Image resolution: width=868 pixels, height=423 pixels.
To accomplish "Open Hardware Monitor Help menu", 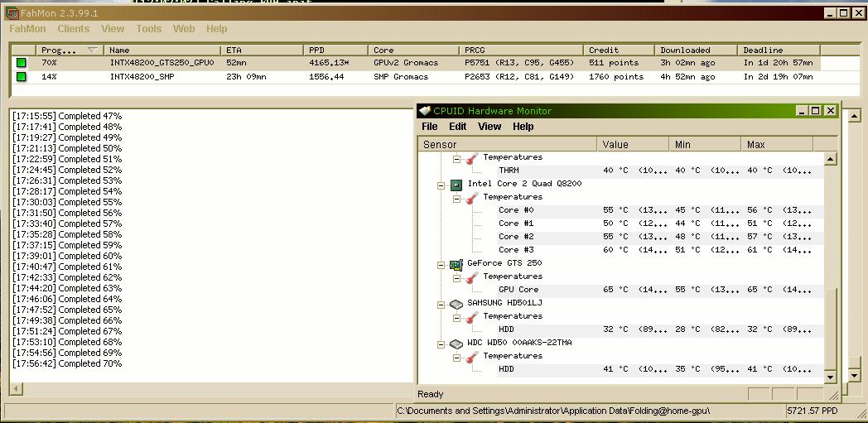I will click(x=523, y=127).
